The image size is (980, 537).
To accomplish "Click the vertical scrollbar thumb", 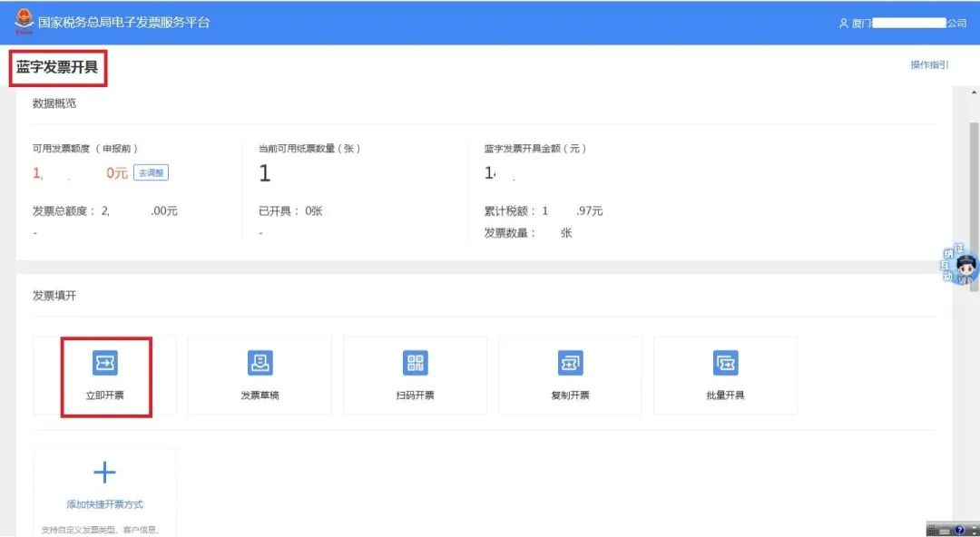I will 974,181.
